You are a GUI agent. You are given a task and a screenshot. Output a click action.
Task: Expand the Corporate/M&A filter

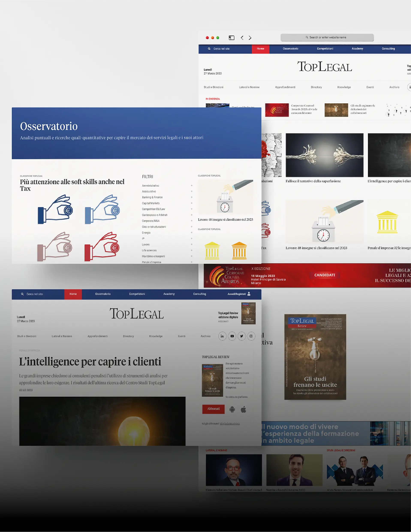click(192, 221)
